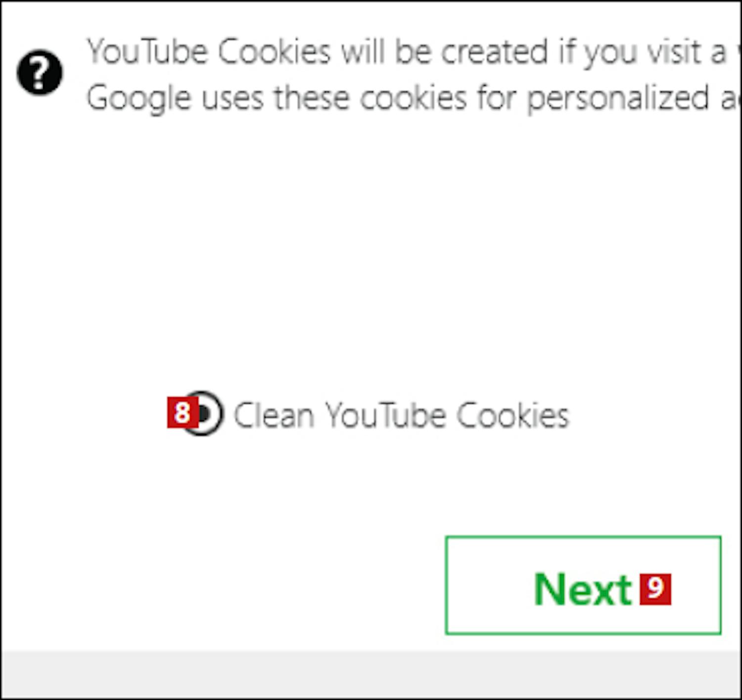Click the black question mark help icon
This screenshot has height=700, width=742.
[x=40, y=72]
